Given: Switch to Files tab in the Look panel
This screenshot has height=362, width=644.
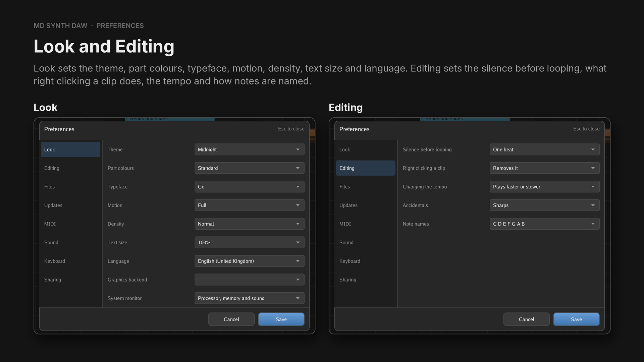Looking at the screenshot, I should 70,187.
